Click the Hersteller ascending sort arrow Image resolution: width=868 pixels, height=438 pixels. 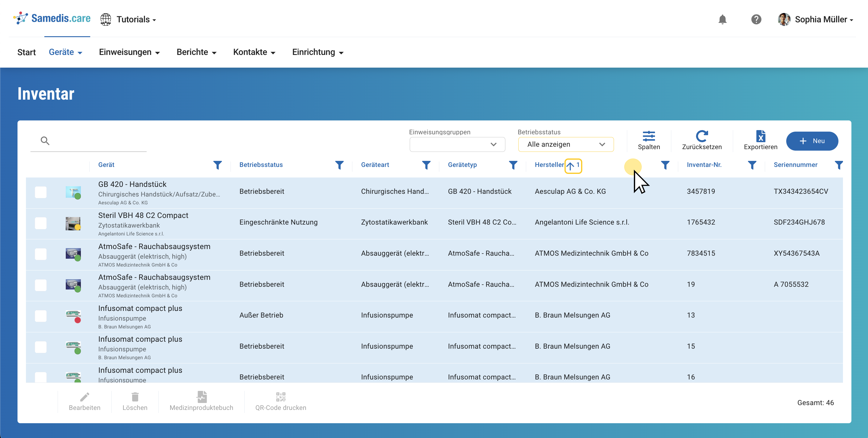(570, 165)
